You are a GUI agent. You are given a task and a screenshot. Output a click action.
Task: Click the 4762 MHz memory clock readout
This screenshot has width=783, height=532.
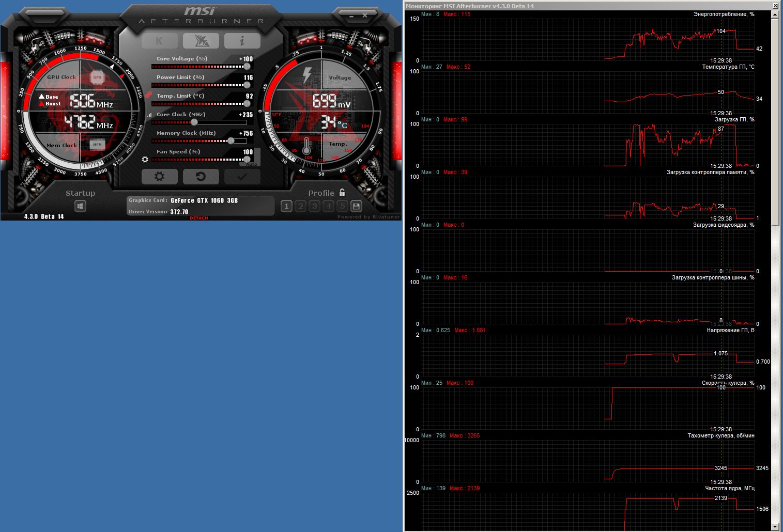88,122
